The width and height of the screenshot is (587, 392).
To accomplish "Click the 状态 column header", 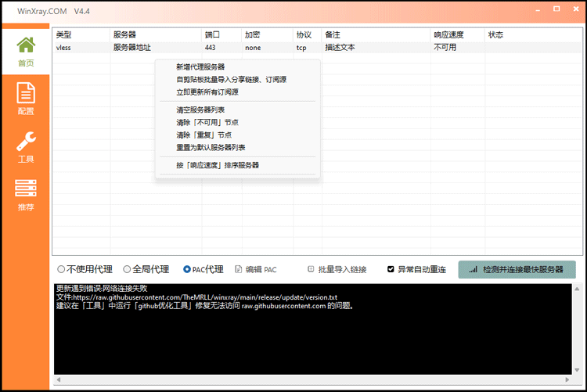I will tap(534, 35).
